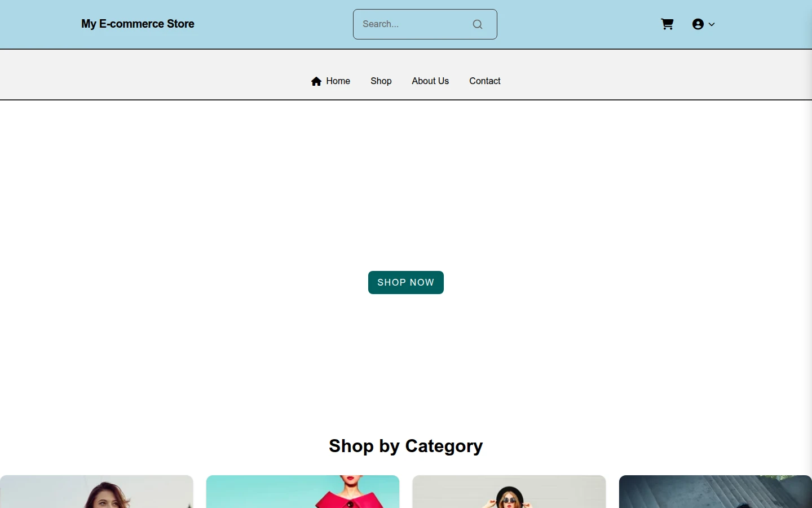Focus the Search input field

pos(425,24)
